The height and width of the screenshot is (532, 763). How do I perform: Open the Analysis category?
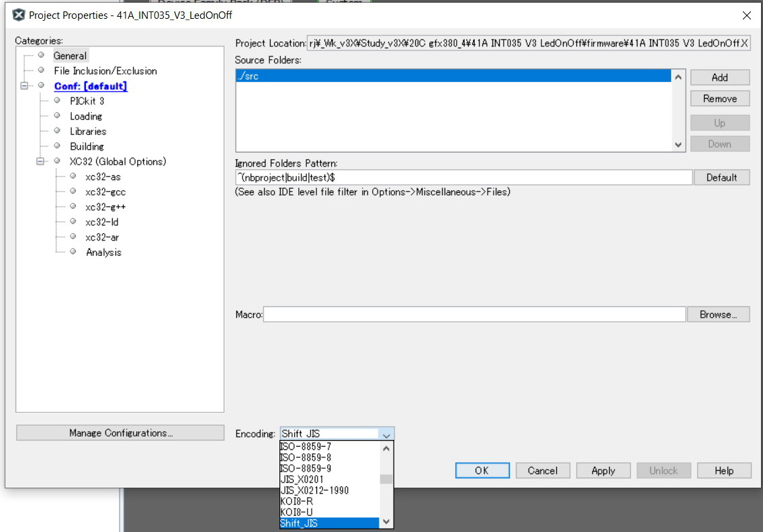[x=103, y=252]
